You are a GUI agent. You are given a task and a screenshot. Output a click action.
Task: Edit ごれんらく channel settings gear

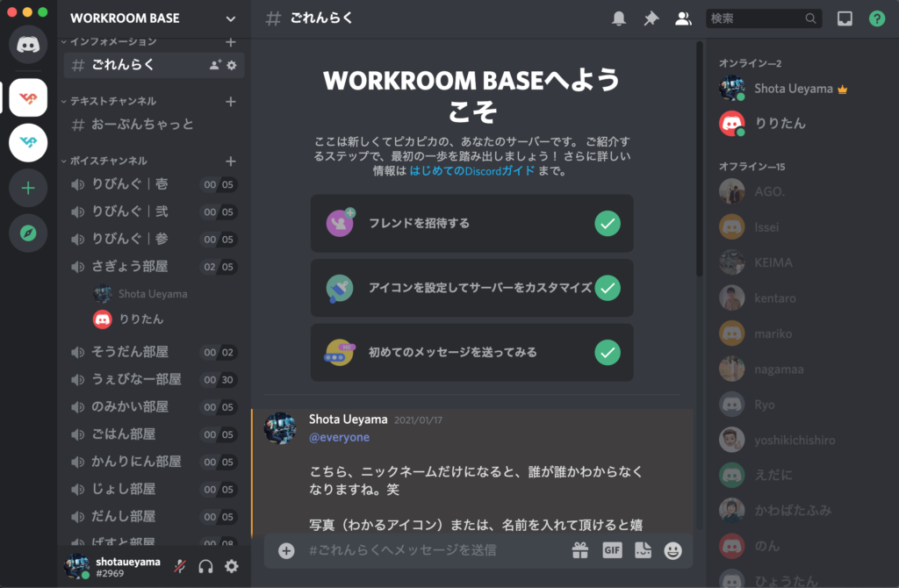(232, 65)
